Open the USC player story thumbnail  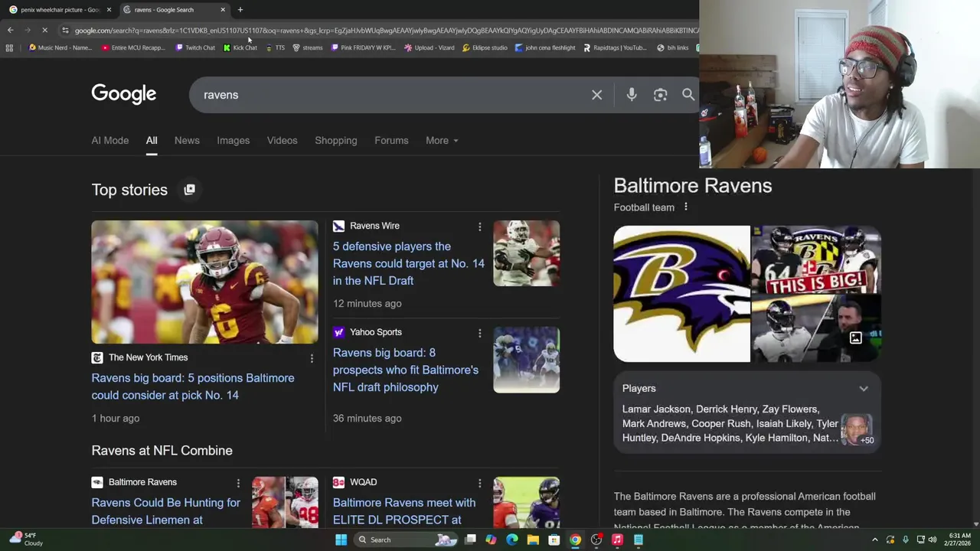click(x=204, y=282)
